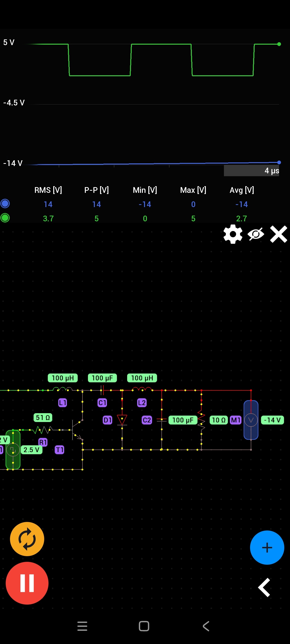Screen dimensions: 290x644
Task: Tap the T1 component name tag
Action: coord(60,450)
